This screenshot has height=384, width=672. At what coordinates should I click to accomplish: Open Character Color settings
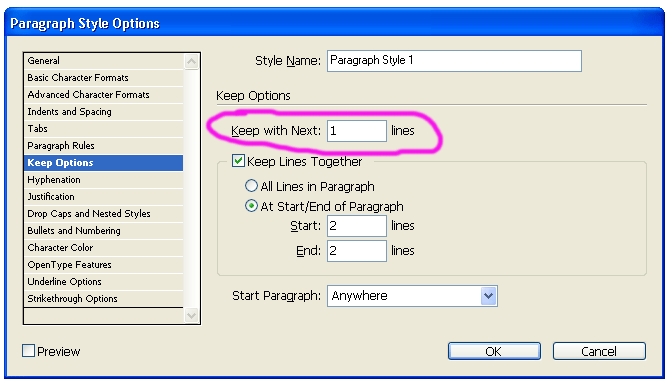pyautogui.click(x=104, y=248)
